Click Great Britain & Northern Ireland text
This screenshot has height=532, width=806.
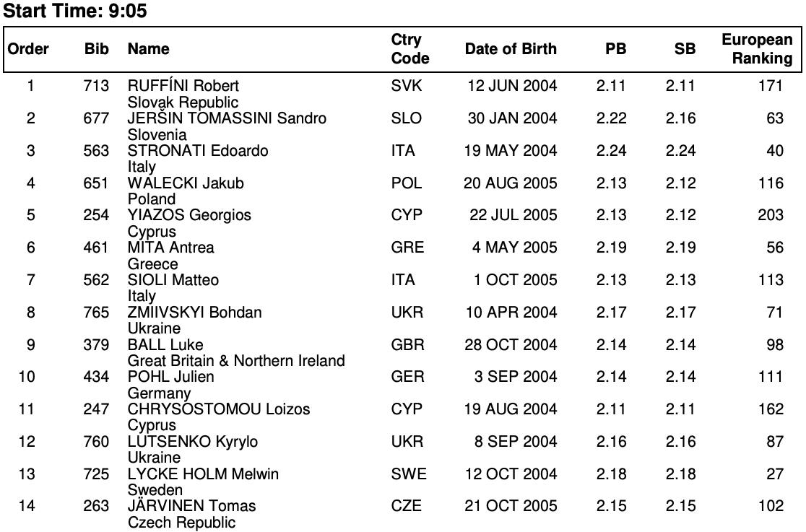pyautogui.click(x=236, y=360)
